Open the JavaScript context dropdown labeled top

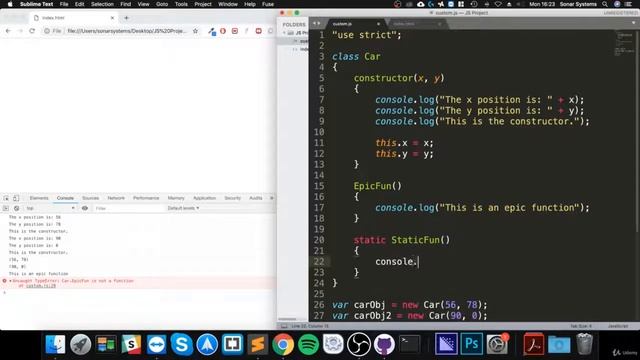pos(50,208)
